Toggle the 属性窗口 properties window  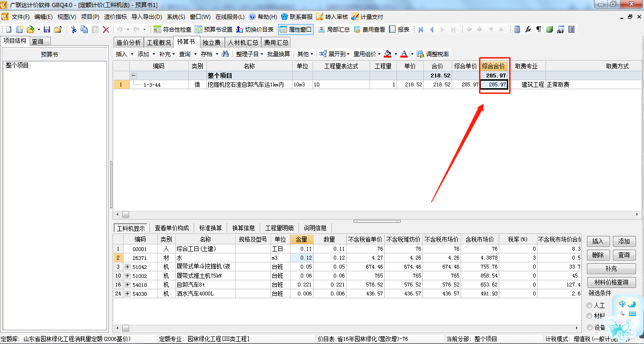point(296,29)
